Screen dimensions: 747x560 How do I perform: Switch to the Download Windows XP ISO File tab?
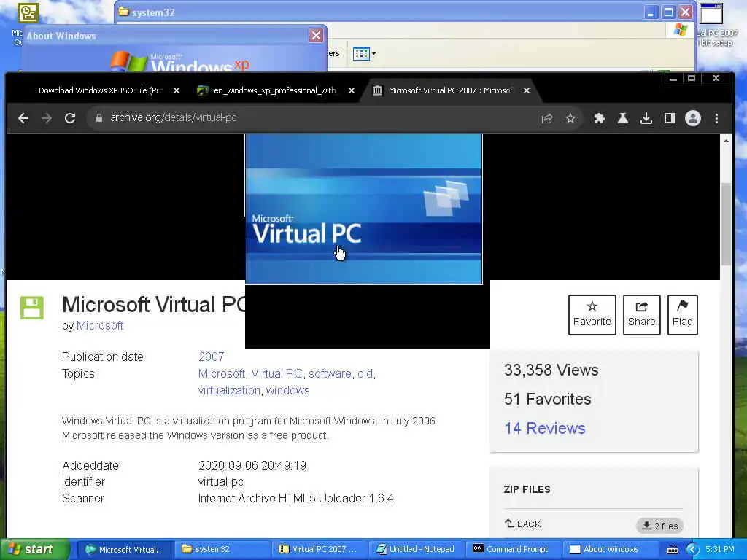click(x=101, y=90)
